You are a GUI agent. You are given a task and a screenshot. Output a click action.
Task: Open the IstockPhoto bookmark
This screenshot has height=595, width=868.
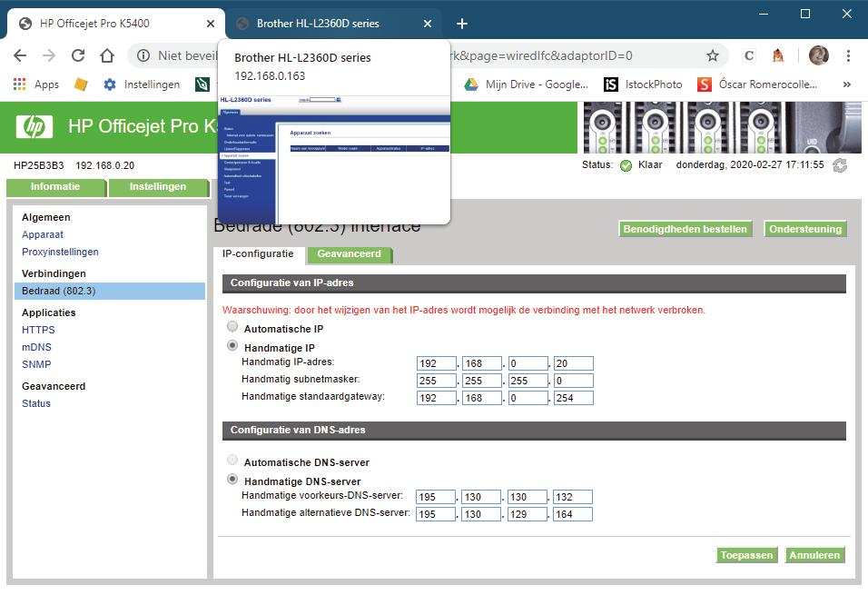coord(643,84)
